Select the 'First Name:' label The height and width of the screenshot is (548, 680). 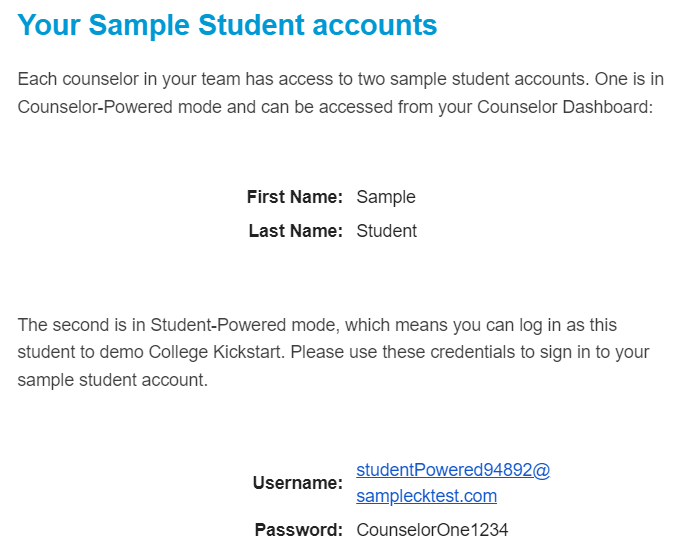295,197
